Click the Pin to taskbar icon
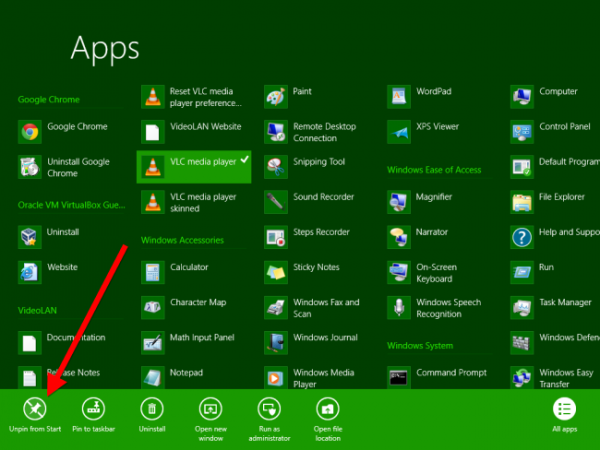The width and height of the screenshot is (600, 450). (x=94, y=409)
